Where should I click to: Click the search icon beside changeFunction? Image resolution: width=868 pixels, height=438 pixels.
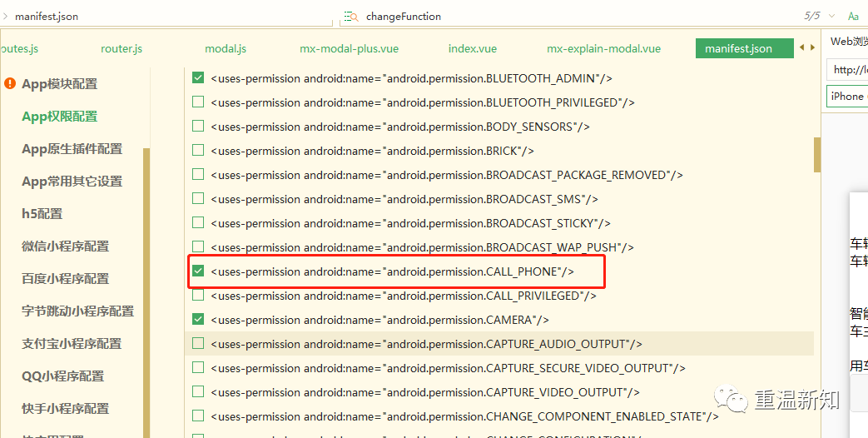tap(351, 17)
